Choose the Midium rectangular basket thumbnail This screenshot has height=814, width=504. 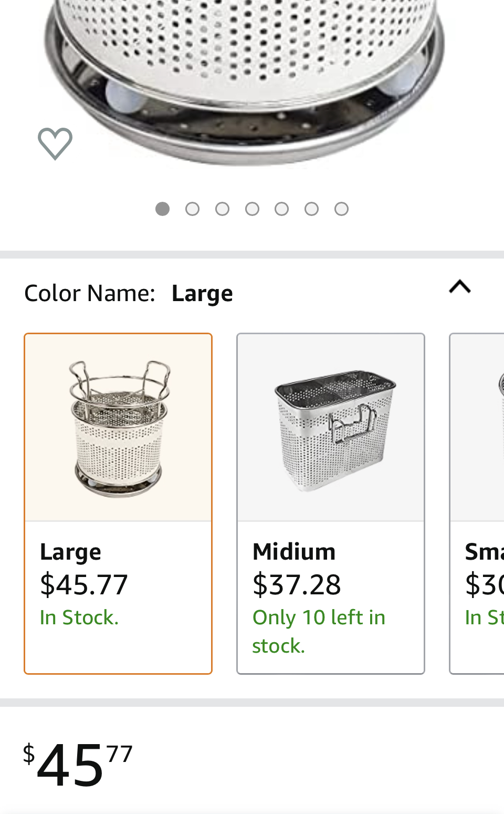click(x=331, y=428)
